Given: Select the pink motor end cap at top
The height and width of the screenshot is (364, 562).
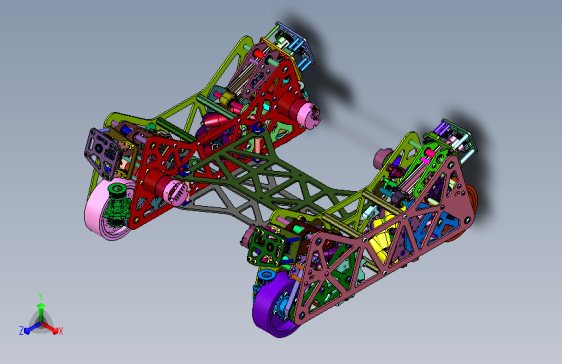Looking at the screenshot, I should [309, 115].
